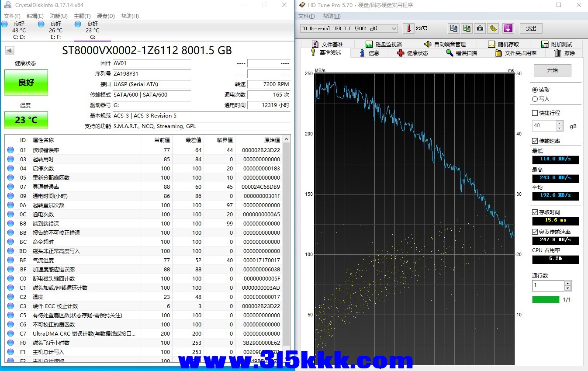The width and height of the screenshot is (588, 371).
Task: Click the 12319 小时 power-on time value
Action: click(x=269, y=105)
